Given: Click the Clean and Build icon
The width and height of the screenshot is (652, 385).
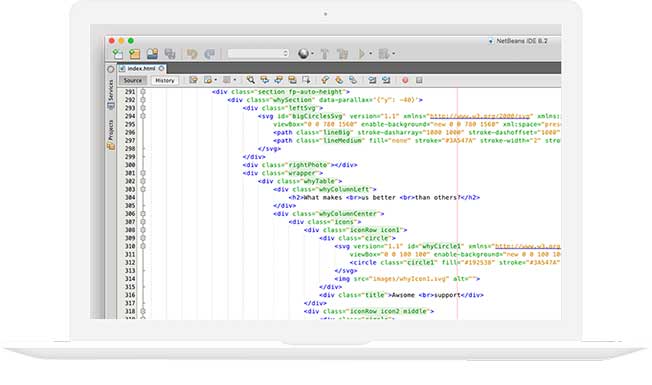Looking at the screenshot, I should [342, 54].
